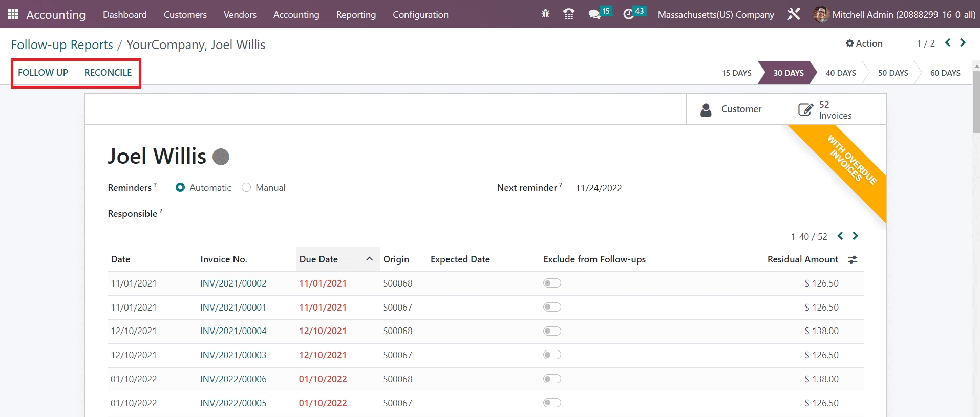
Task: Select the Manual reminders option
Action: [x=246, y=188]
